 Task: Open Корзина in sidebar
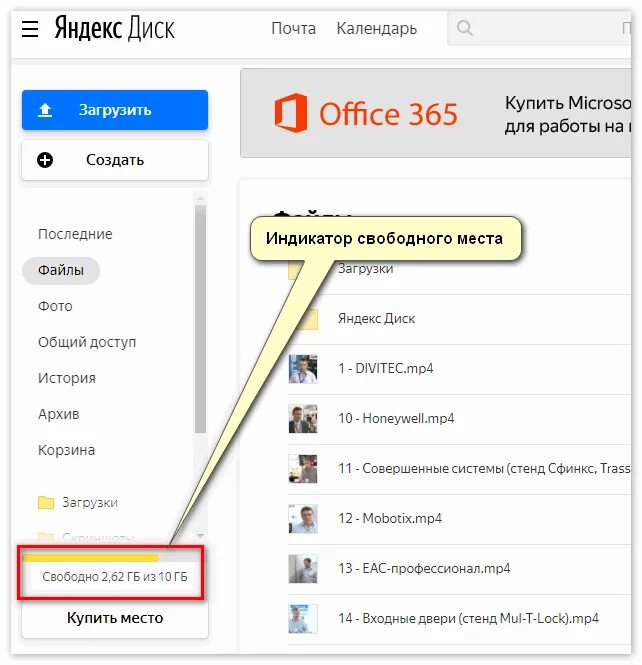click(66, 450)
